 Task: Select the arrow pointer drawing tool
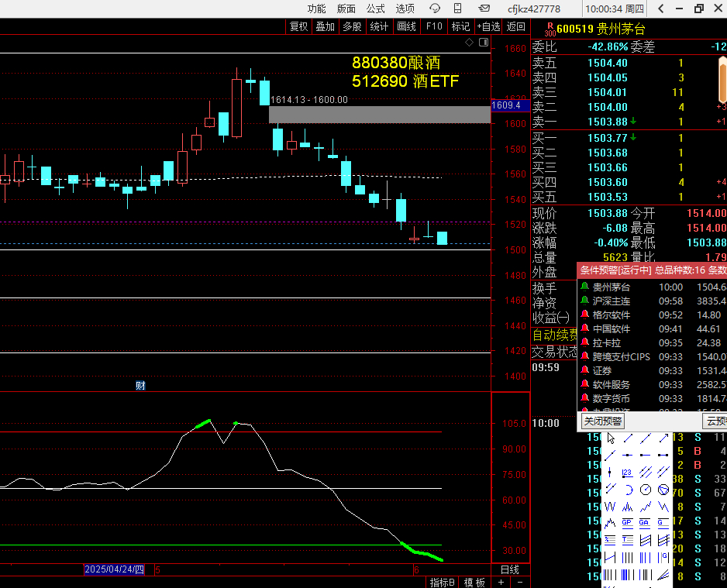pyautogui.click(x=611, y=438)
